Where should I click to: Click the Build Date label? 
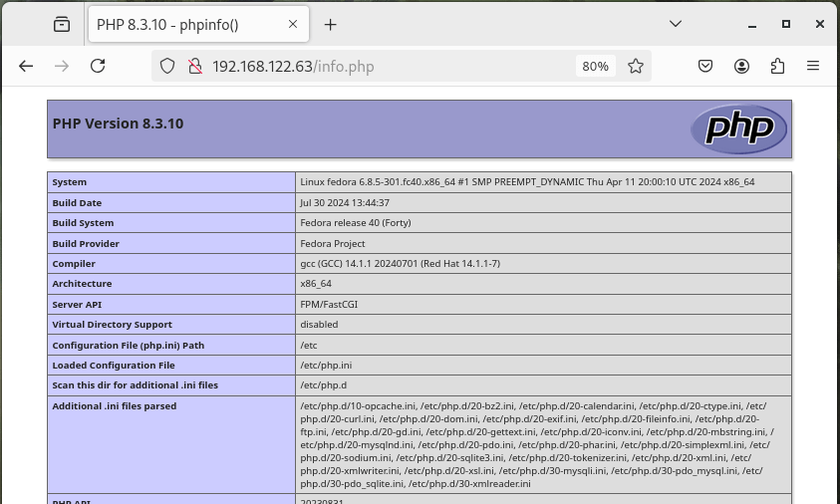pos(77,203)
